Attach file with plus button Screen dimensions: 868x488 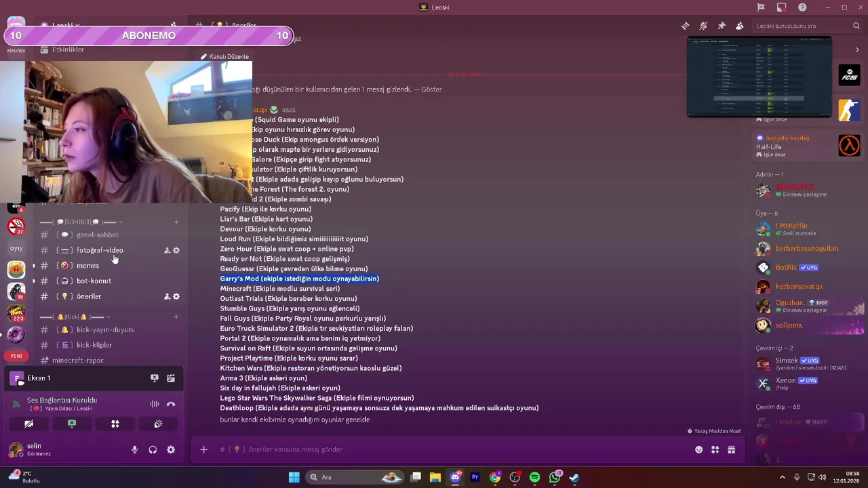(x=203, y=449)
